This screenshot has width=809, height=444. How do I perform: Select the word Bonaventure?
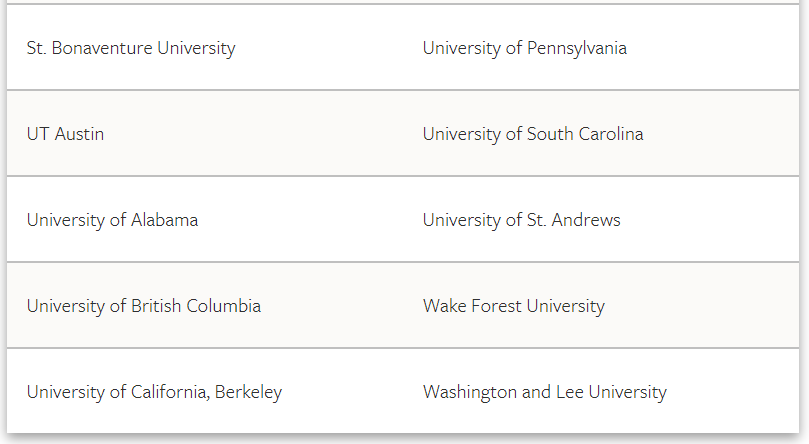102,48
